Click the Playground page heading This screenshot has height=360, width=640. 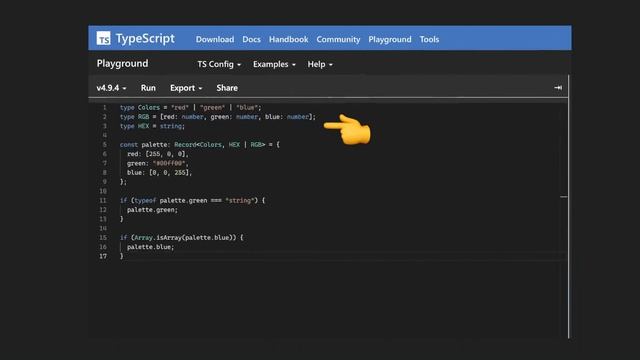(x=122, y=63)
